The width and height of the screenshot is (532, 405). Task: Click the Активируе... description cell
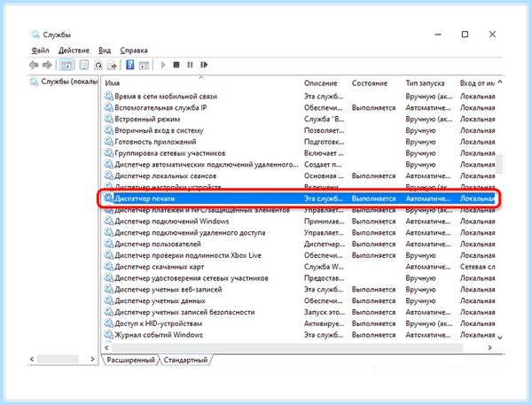(324, 323)
